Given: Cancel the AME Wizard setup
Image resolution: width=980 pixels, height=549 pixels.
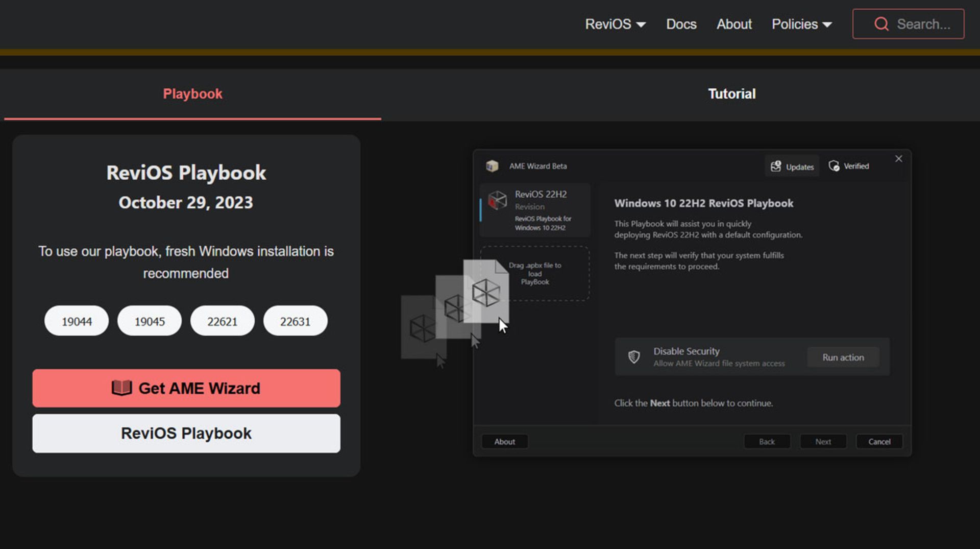Looking at the screenshot, I should point(879,441).
